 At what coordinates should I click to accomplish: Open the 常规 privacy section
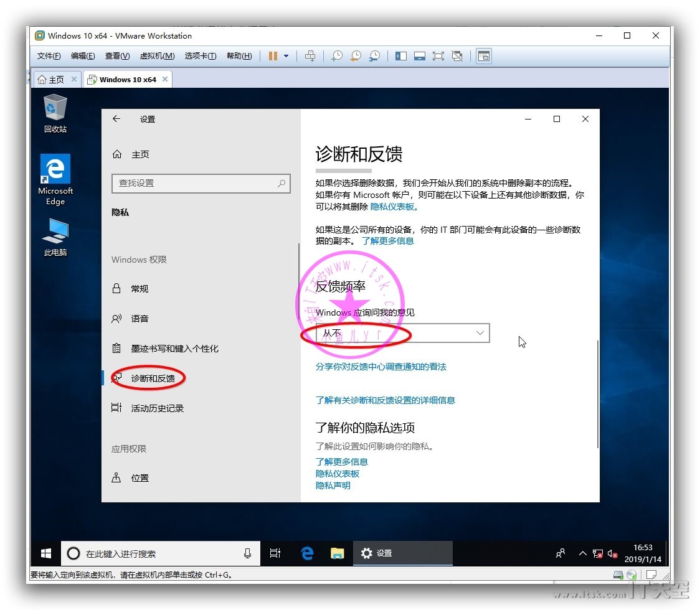pos(201,289)
